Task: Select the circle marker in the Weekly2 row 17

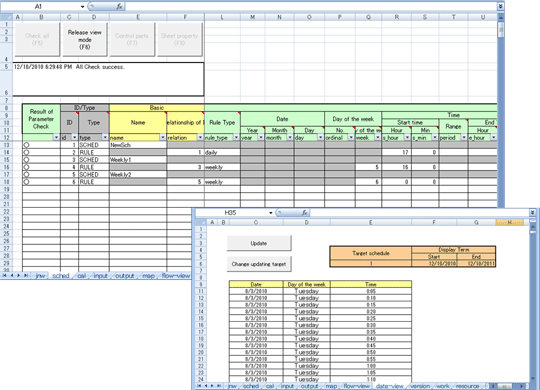Action: tap(26, 174)
